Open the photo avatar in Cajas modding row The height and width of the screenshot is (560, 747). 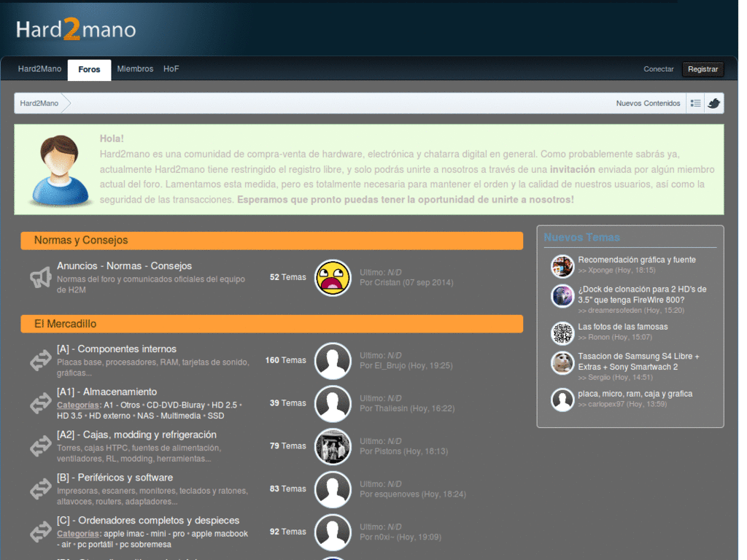[x=333, y=447]
